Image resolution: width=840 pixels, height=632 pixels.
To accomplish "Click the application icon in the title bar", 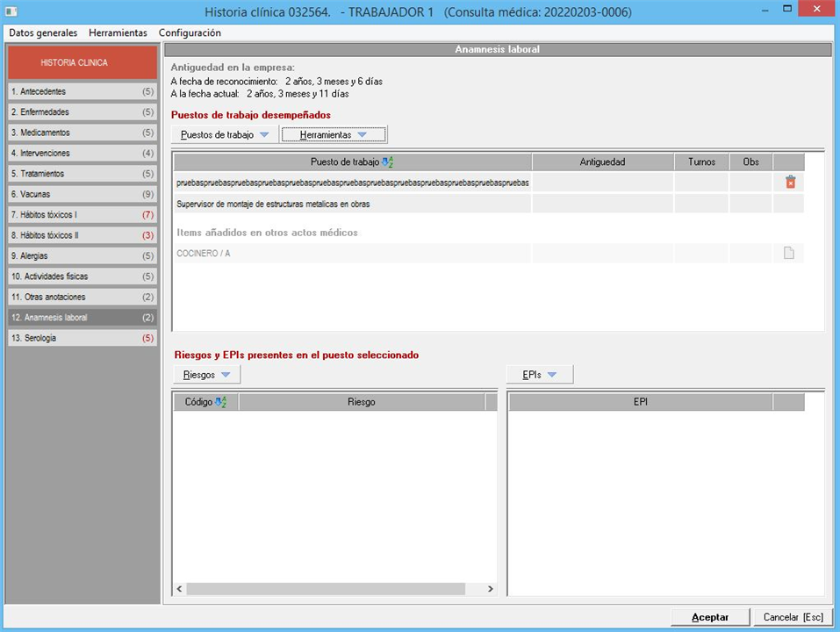I will pos(11,12).
